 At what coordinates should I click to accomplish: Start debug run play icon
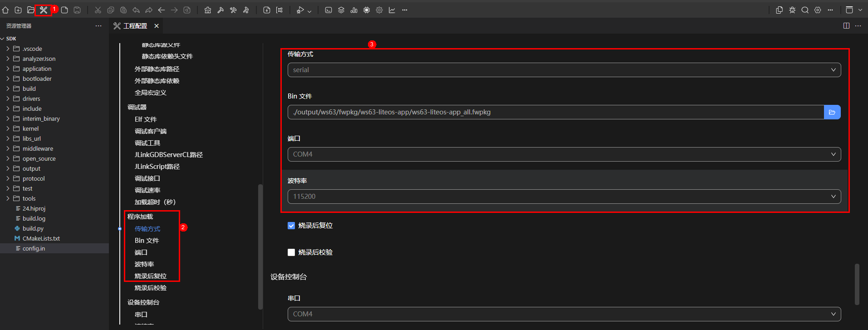pyautogui.click(x=300, y=10)
